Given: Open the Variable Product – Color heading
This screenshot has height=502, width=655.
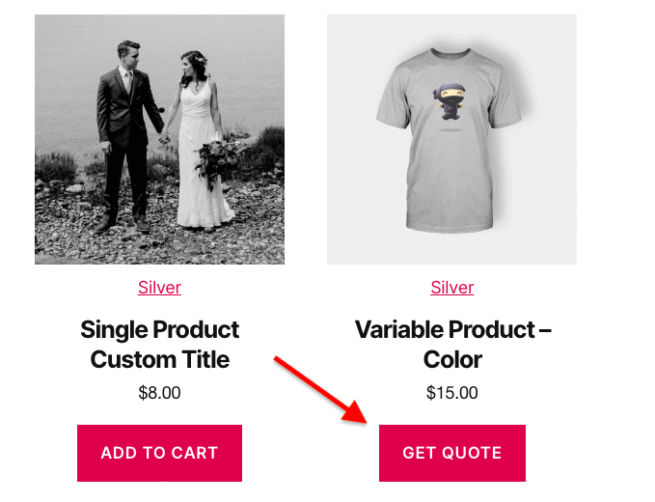Looking at the screenshot, I should pos(452,344).
